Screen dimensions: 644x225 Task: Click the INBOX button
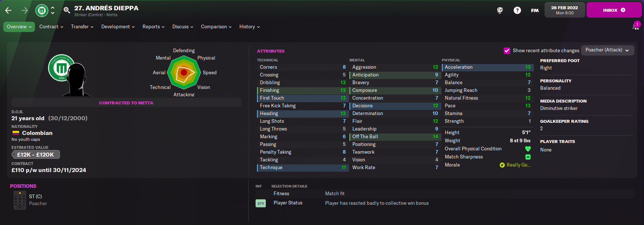click(x=614, y=10)
